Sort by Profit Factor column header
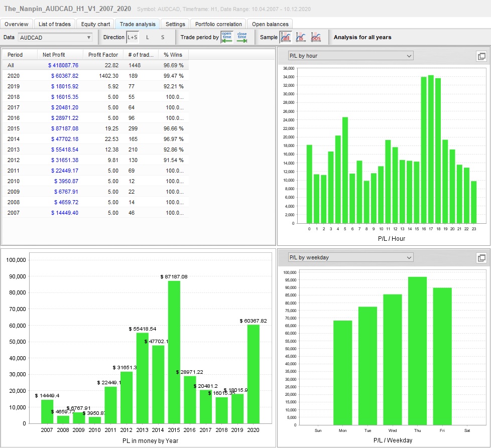The width and height of the screenshot is (491, 448). tap(103, 55)
